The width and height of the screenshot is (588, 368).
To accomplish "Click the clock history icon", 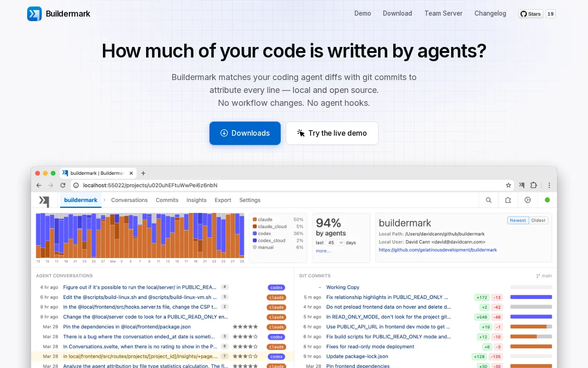I will tap(528, 200).
